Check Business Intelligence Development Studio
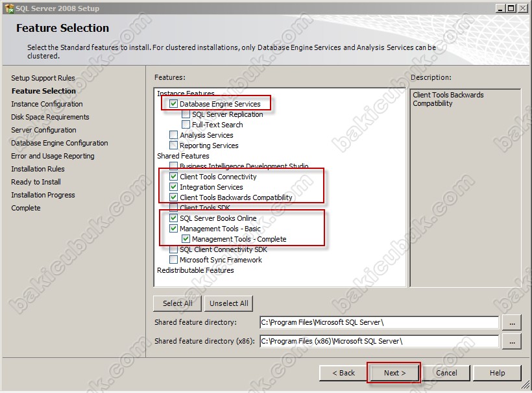Image resolution: width=532 pixels, height=393 pixels. (x=173, y=166)
